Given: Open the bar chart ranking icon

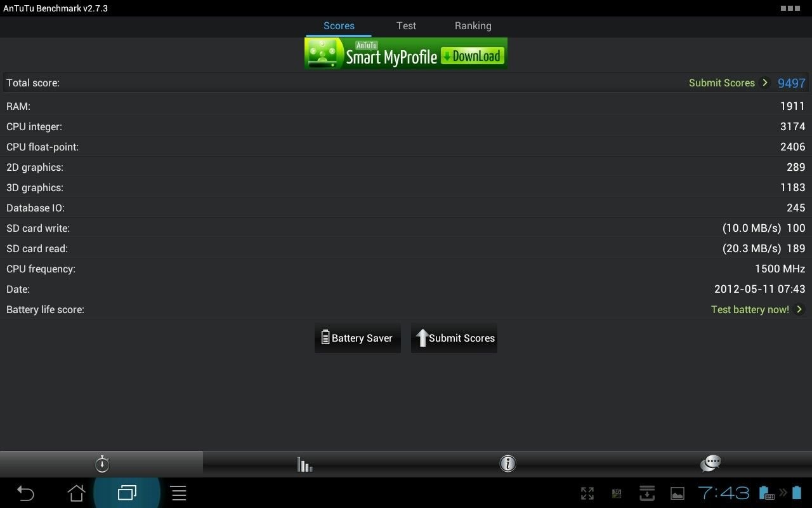Looking at the screenshot, I should (304, 464).
